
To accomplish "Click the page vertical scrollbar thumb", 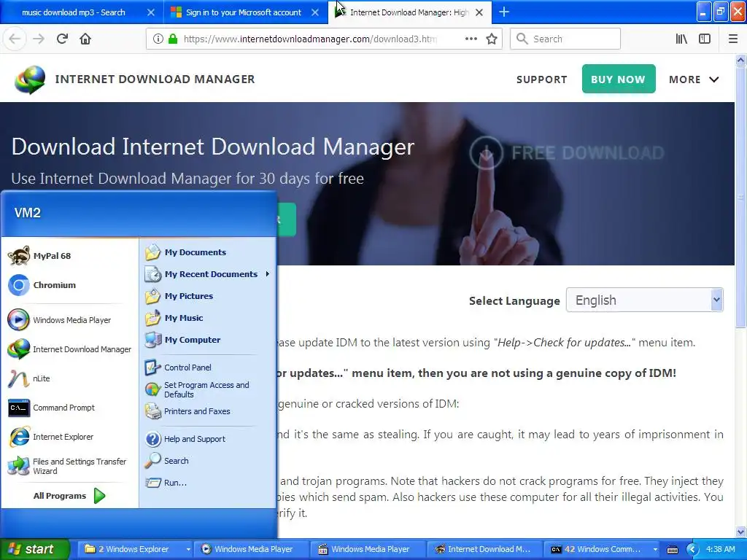I will click(741, 197).
